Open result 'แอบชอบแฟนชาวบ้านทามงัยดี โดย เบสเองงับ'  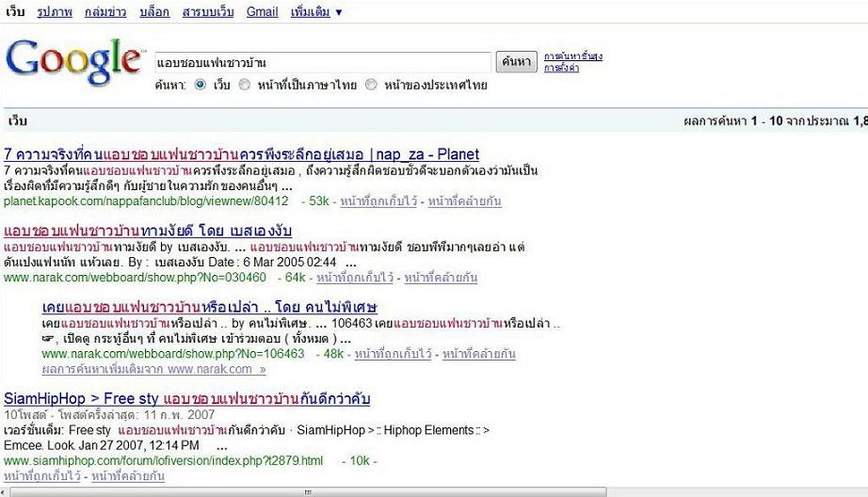click(147, 231)
